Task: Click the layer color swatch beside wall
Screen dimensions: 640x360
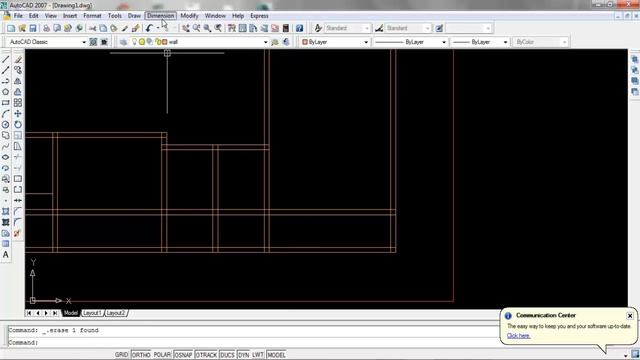Action: coord(164,42)
